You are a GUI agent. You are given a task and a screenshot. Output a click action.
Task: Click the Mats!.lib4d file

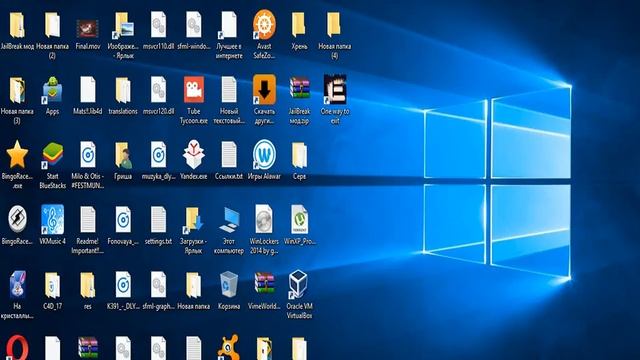click(88, 90)
